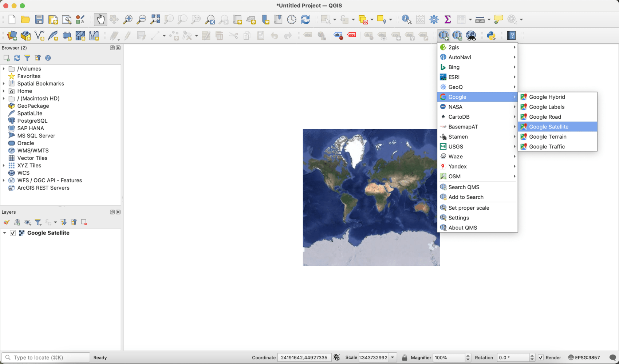Toggle the Render checkbox

tap(541, 357)
